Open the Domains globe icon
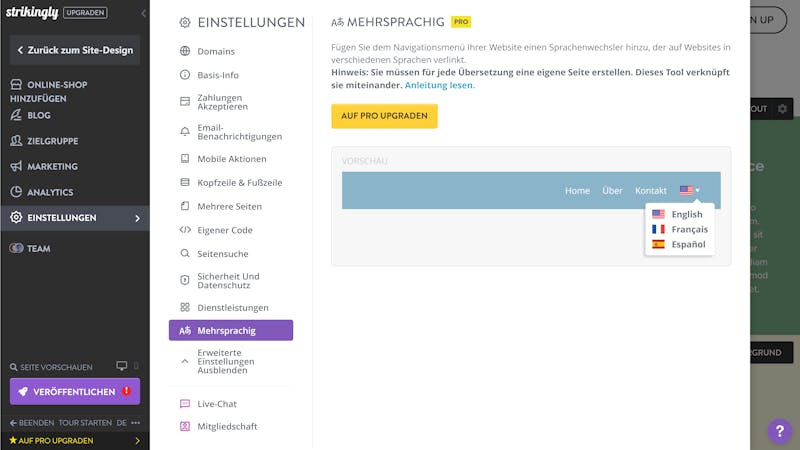 [185, 51]
